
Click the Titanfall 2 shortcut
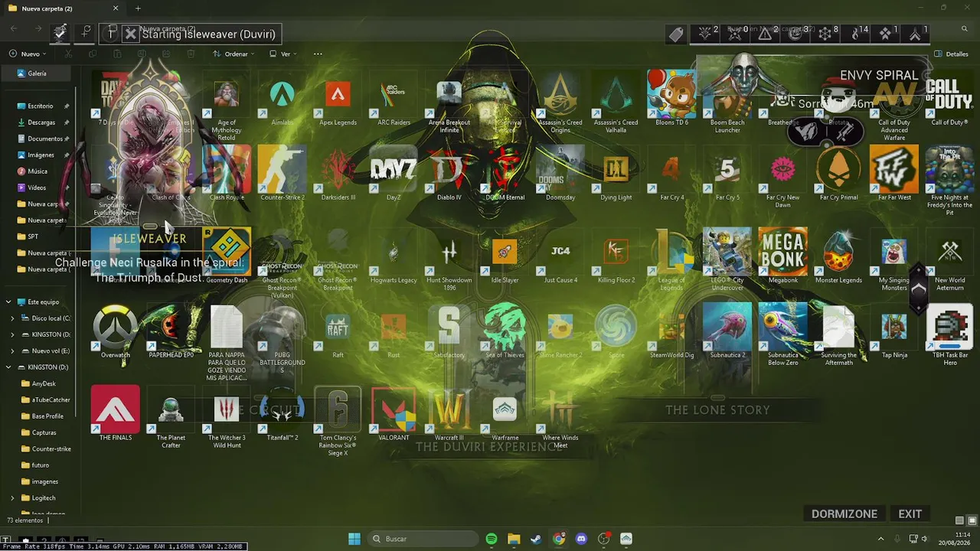283,414
